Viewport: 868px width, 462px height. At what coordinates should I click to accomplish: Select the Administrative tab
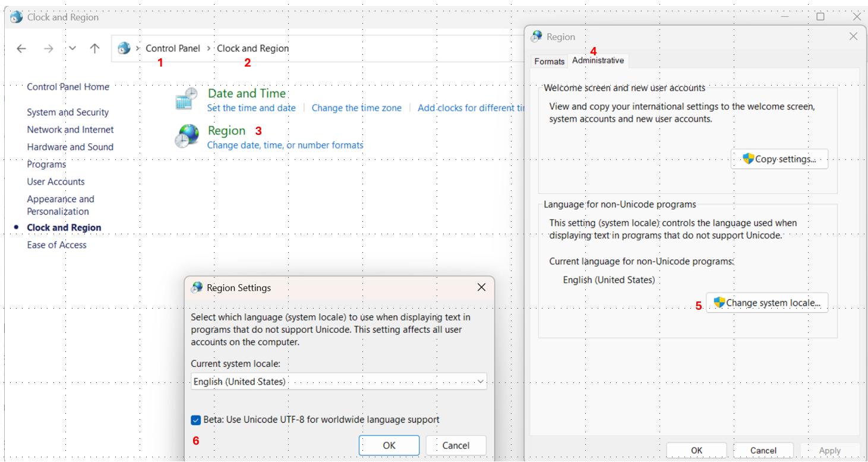pyautogui.click(x=598, y=61)
